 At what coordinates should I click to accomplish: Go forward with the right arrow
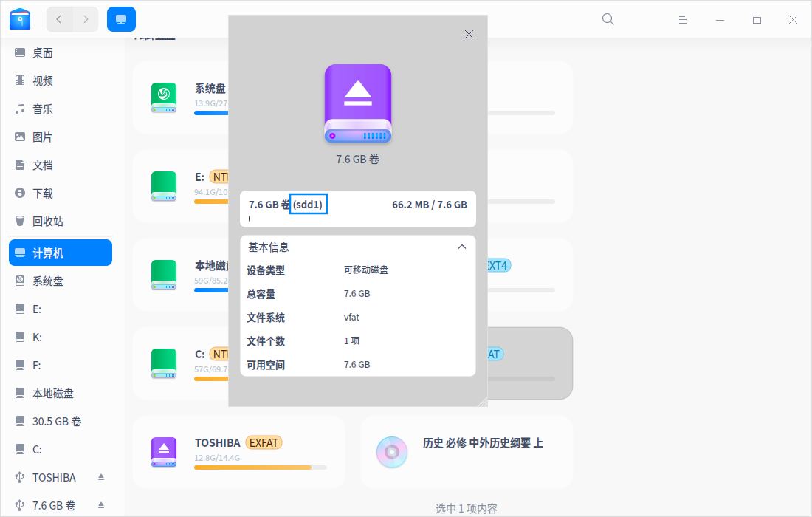click(x=86, y=19)
